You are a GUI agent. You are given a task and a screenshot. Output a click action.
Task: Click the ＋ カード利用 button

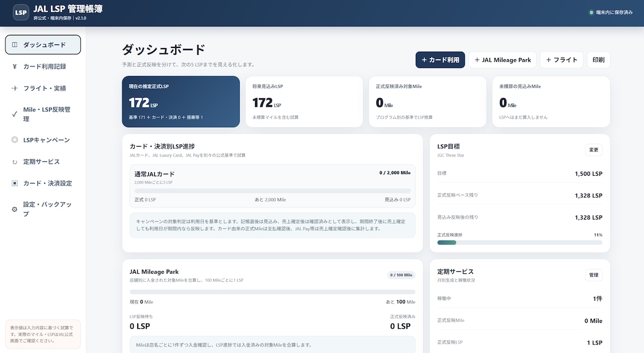click(x=440, y=60)
